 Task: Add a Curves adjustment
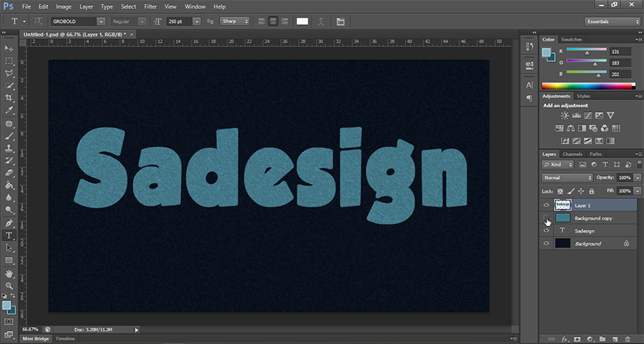coord(588,116)
